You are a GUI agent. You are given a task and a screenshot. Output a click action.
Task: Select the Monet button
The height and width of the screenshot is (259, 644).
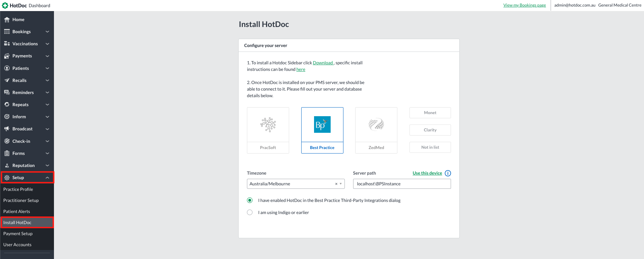point(430,113)
